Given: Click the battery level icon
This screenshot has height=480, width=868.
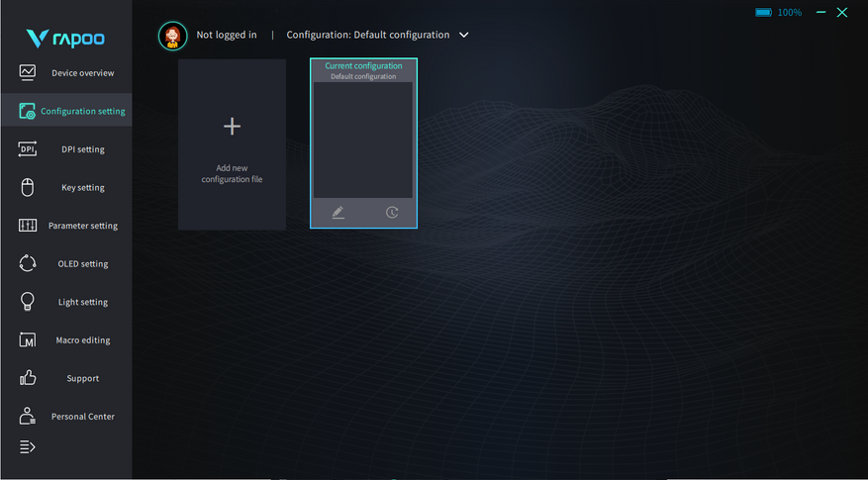Looking at the screenshot, I should tap(763, 12).
